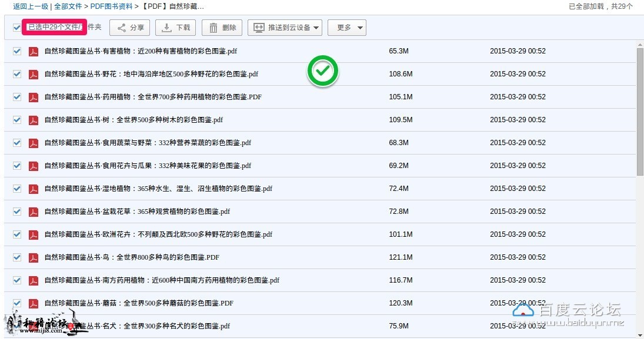Click the trash icon button 删除

coord(222,28)
